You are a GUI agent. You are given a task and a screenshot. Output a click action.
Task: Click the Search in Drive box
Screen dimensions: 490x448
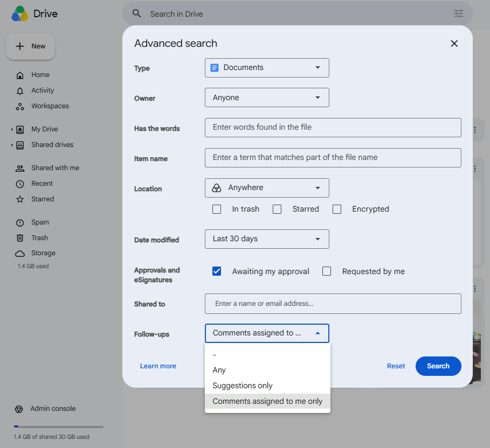pyautogui.click(x=297, y=14)
